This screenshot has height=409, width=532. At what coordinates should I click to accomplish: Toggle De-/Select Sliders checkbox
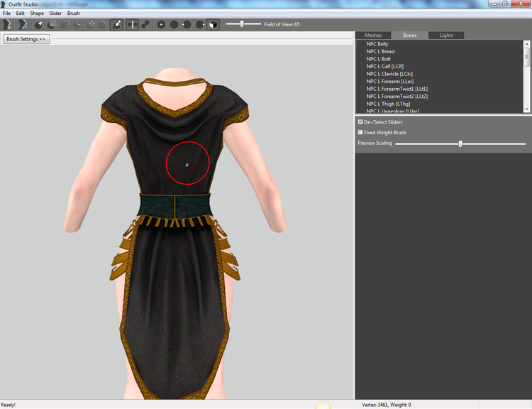360,121
